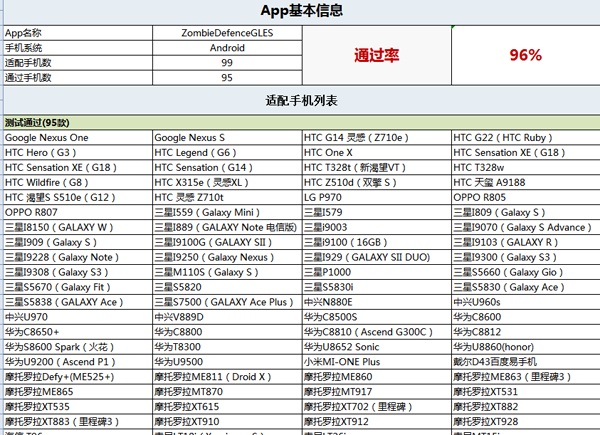Select the ZombieDefenceGLES app name cell
This screenshot has height=435, width=600.
pos(227,33)
